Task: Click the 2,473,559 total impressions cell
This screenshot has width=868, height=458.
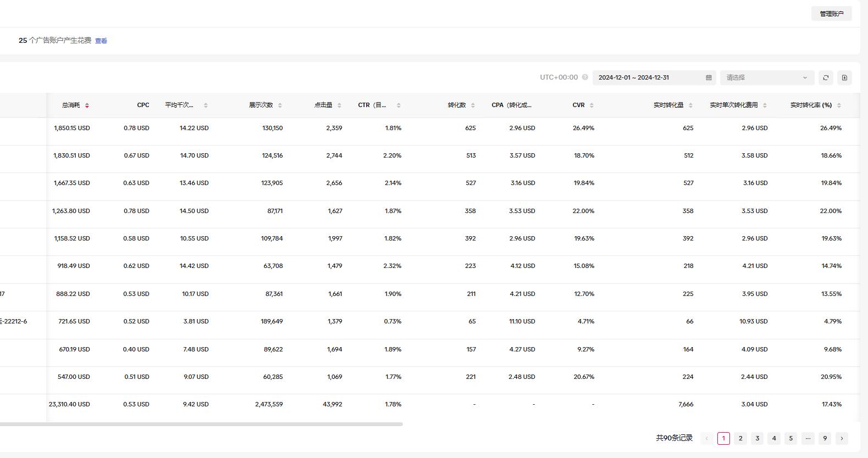Action: click(x=269, y=404)
